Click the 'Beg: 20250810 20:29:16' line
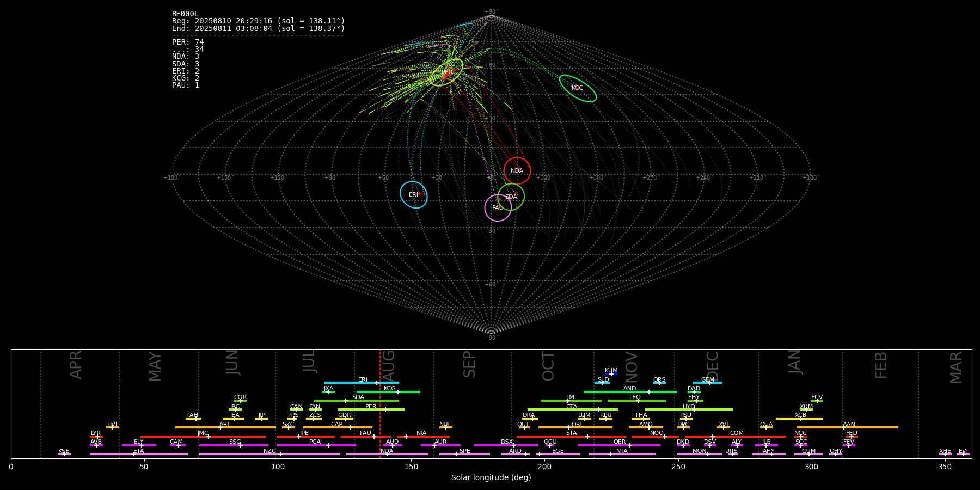 pyautogui.click(x=258, y=21)
